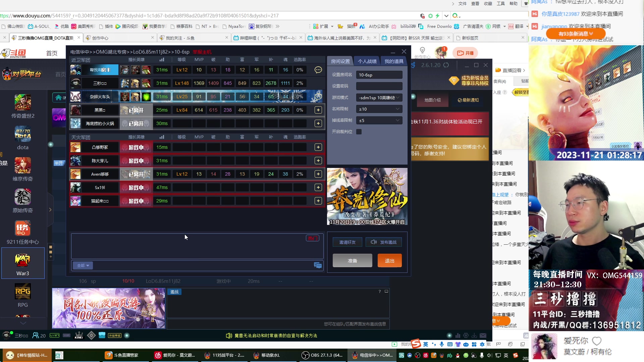Viewport: 644px width, 362px height.
Task: Click the 发布邀战 button
Action: tap(383, 242)
